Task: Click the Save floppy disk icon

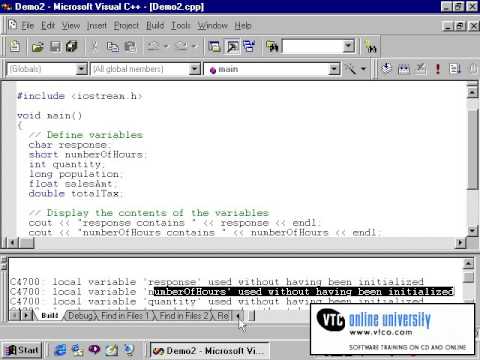Action: point(55,47)
